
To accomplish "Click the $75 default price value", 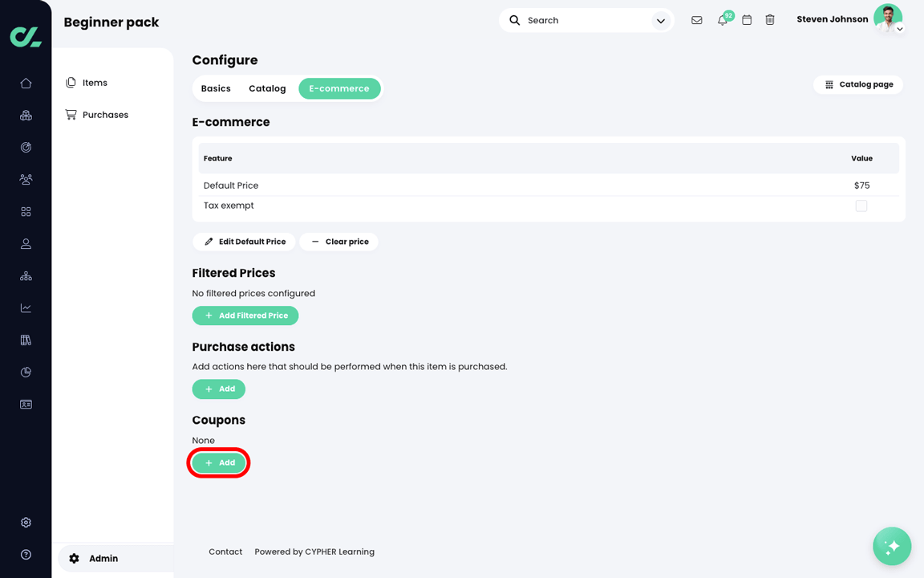I will [x=861, y=185].
